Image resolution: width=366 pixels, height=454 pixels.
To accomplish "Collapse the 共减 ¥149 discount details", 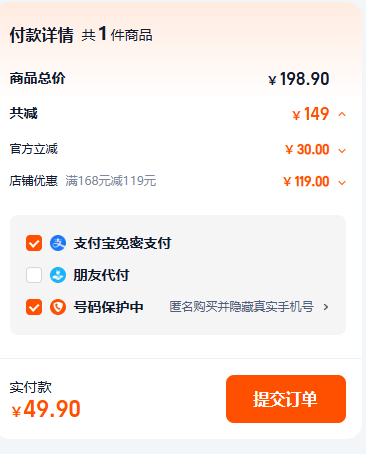I will 342,114.
